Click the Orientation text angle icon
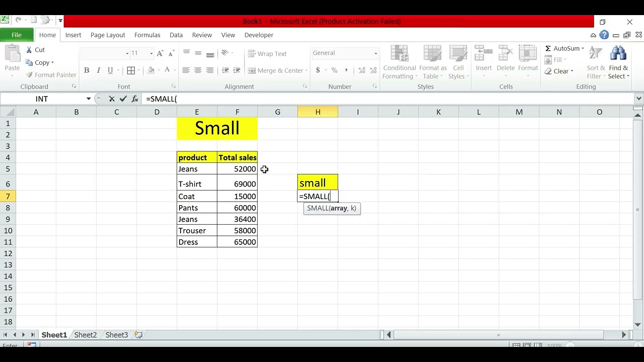 [x=225, y=53]
